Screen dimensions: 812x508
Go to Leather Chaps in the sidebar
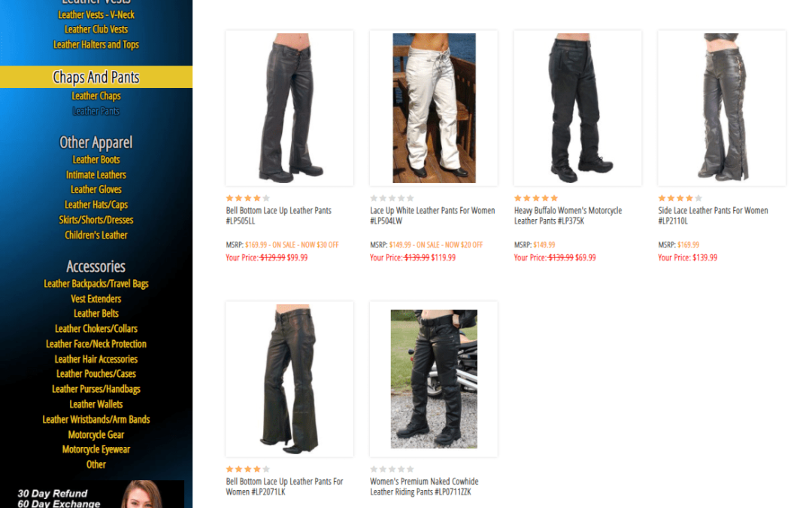pos(96,96)
